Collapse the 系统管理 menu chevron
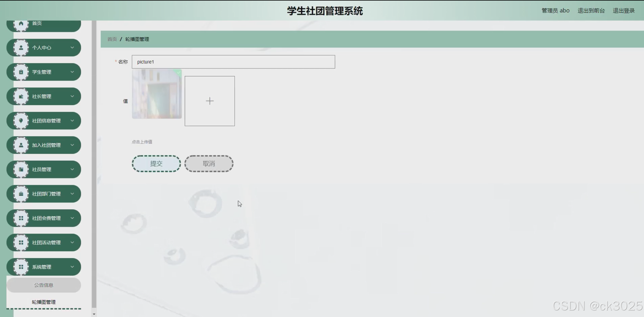Image resolution: width=644 pixels, height=317 pixels. coord(72,267)
